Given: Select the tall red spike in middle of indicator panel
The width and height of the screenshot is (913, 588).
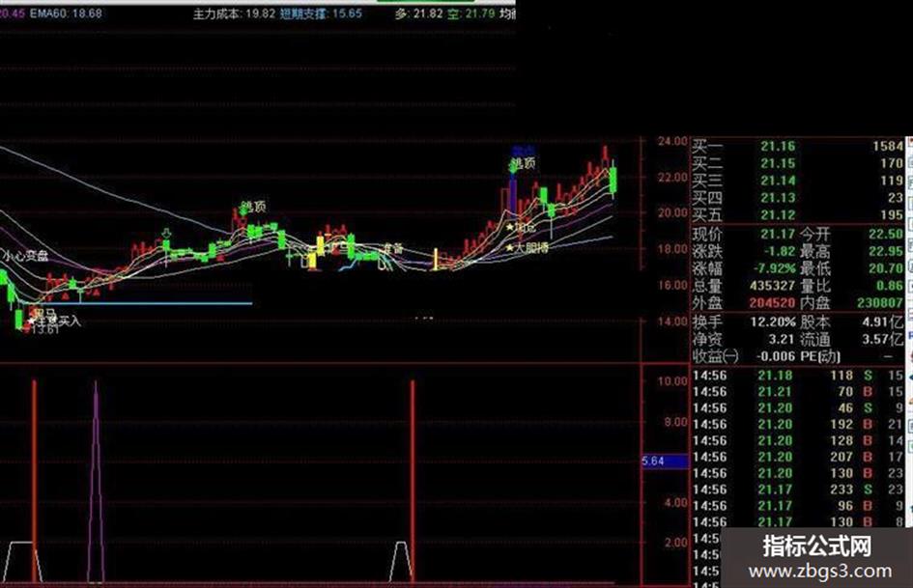Looking at the screenshot, I should 413,481.
